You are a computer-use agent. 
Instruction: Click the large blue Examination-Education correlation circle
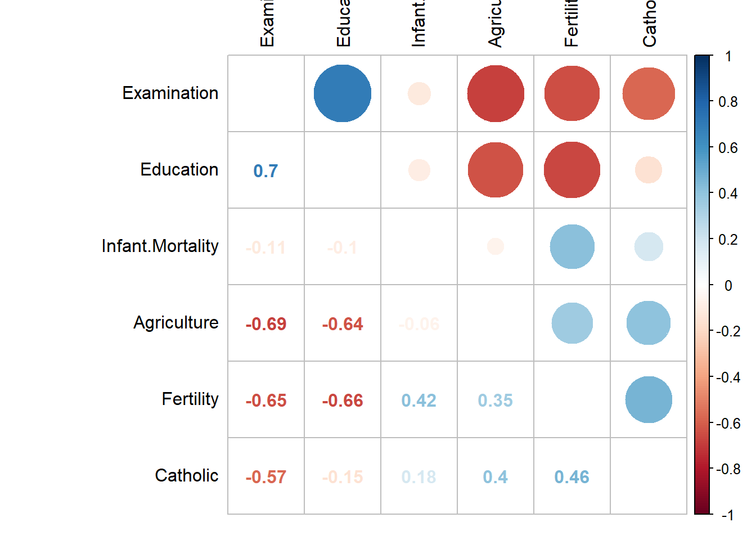coord(343,93)
